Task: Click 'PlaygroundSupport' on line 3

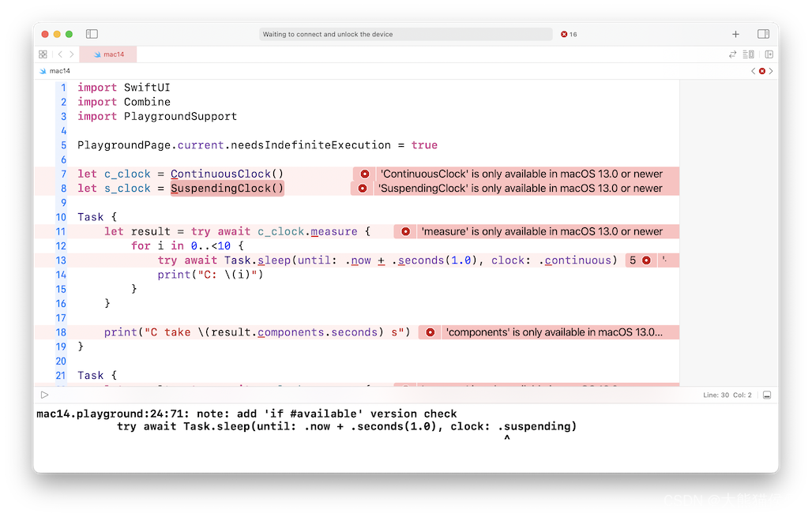Action: [180, 117]
